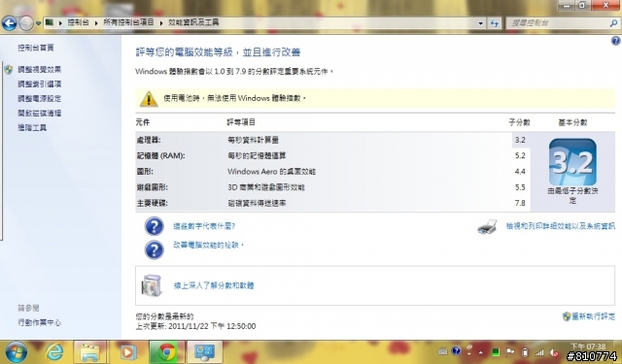
Task: Open 行動作業中心 link under 請參閱
Action: point(39,322)
